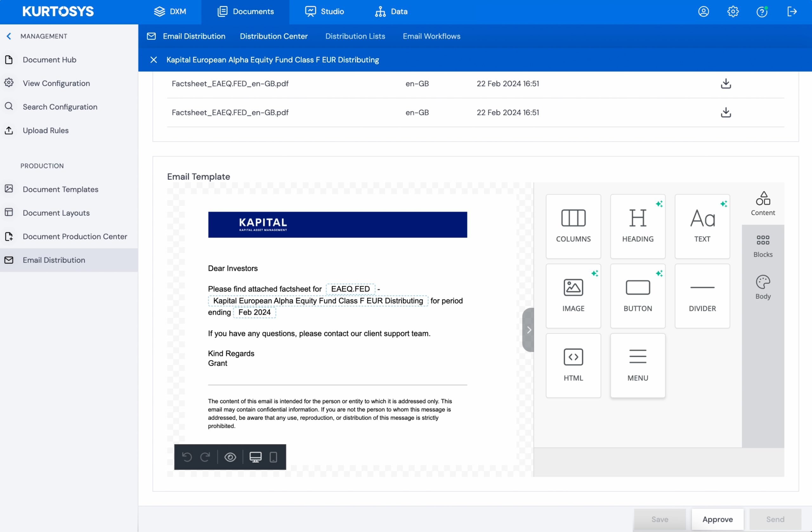Click the Save button
Viewport: 812px width, 532px height.
click(x=660, y=519)
